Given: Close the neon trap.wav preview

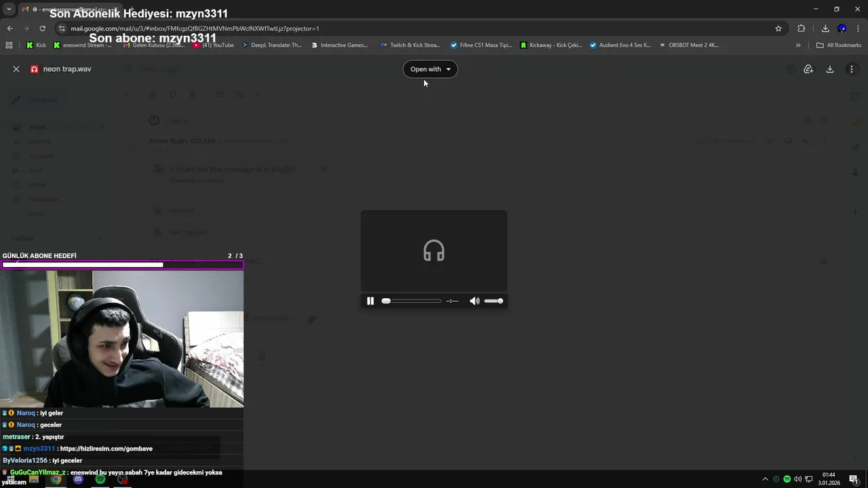Looking at the screenshot, I should point(16,69).
